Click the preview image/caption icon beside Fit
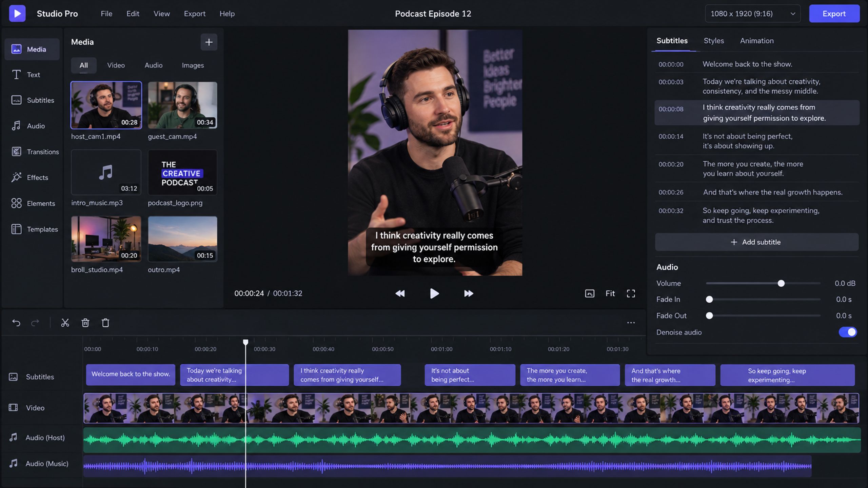This screenshot has height=488, width=868. 590,293
